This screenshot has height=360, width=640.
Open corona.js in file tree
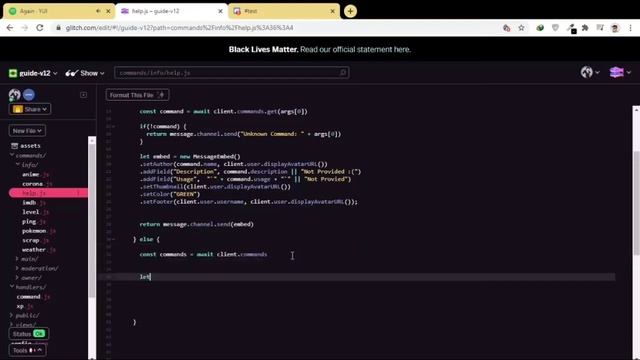[x=37, y=184]
